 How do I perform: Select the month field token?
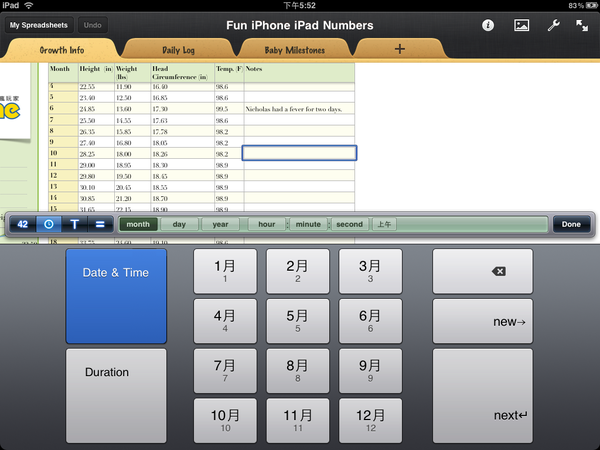pyautogui.click(x=138, y=224)
